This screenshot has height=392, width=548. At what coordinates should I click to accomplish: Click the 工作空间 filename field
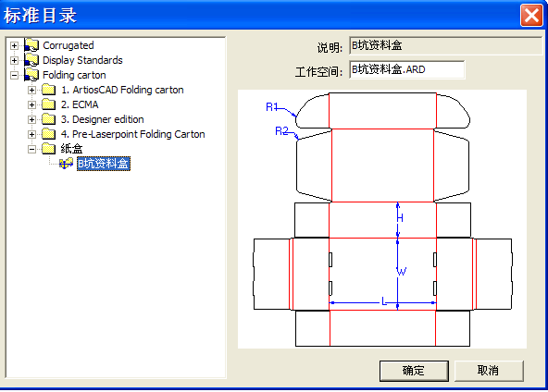click(x=406, y=69)
